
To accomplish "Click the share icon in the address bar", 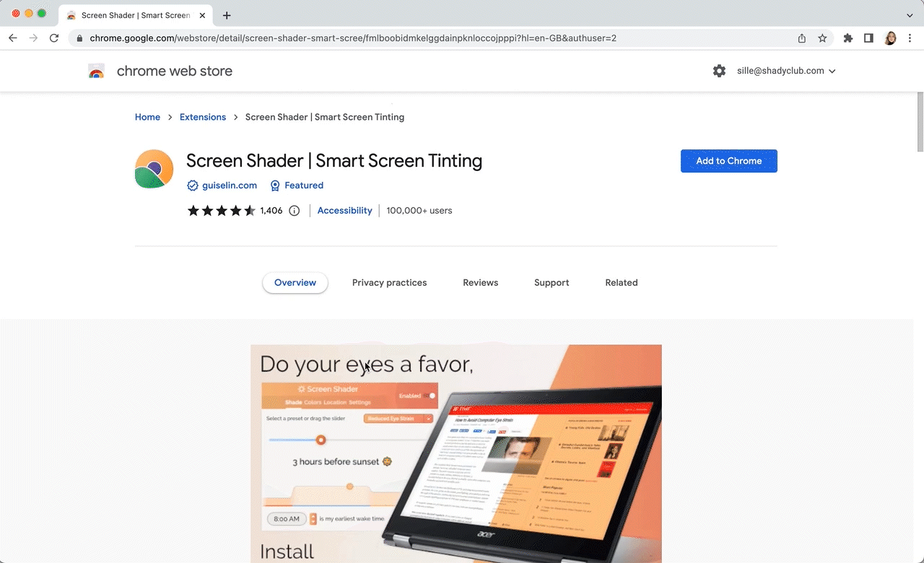I will coord(802,38).
